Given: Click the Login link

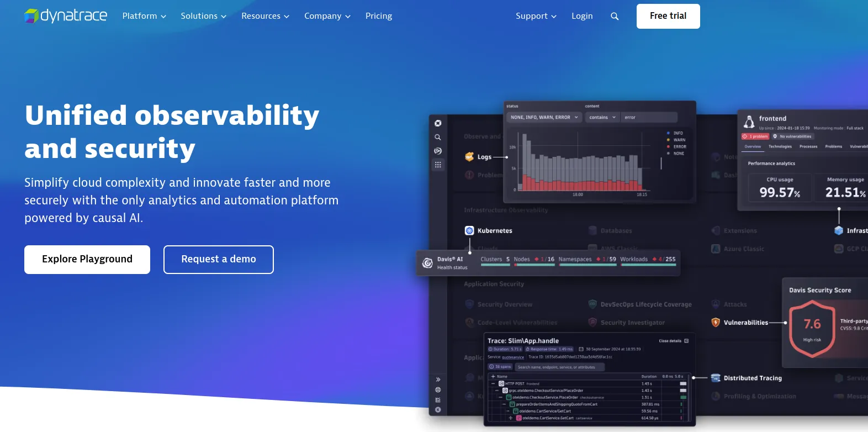Looking at the screenshot, I should click(582, 16).
